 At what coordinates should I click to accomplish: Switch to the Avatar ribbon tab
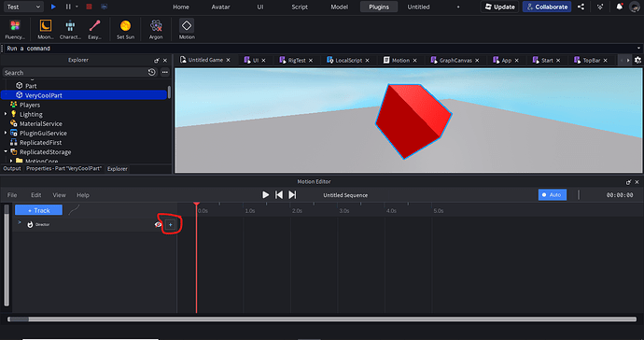[220, 7]
